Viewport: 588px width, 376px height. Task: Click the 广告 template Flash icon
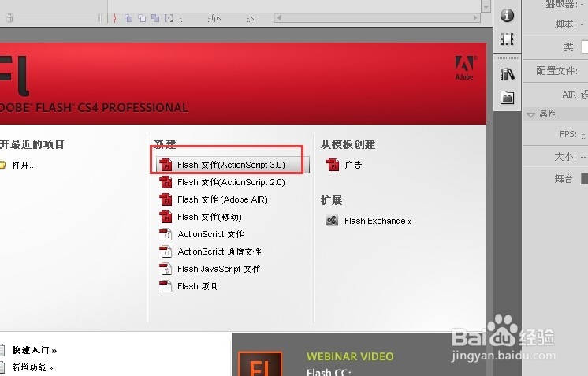pos(333,165)
